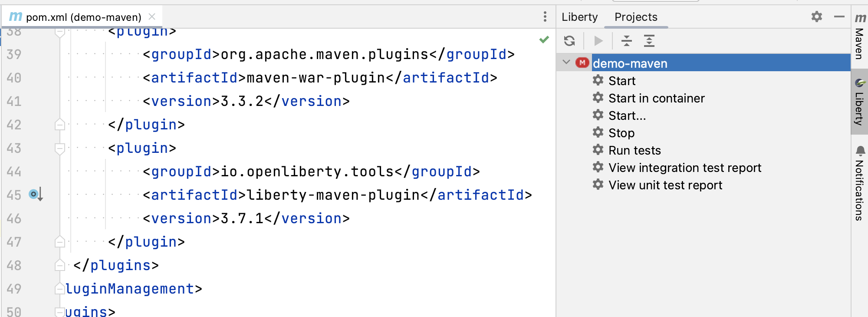The image size is (868, 317).
Task: Expand all items in Liberty tree
Action: point(649,41)
